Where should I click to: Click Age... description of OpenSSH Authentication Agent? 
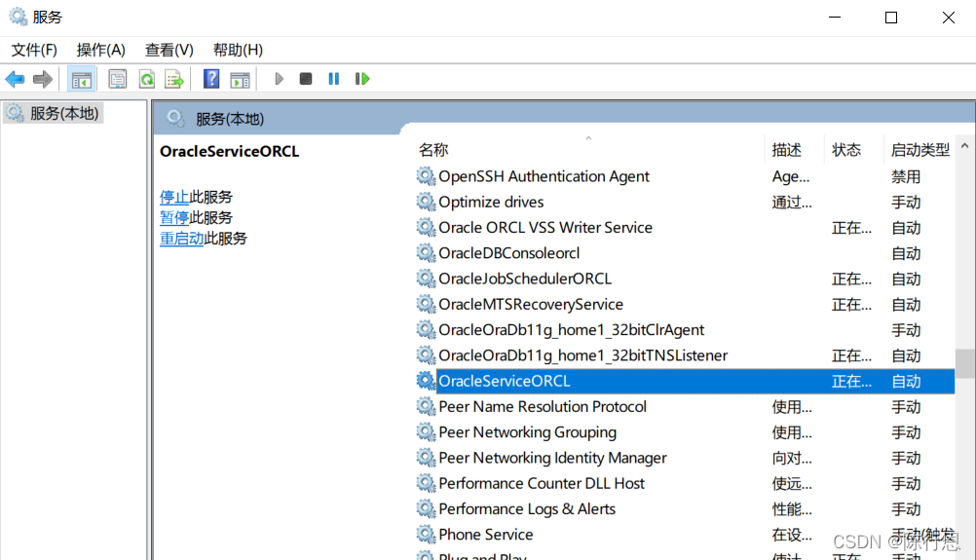tap(791, 176)
